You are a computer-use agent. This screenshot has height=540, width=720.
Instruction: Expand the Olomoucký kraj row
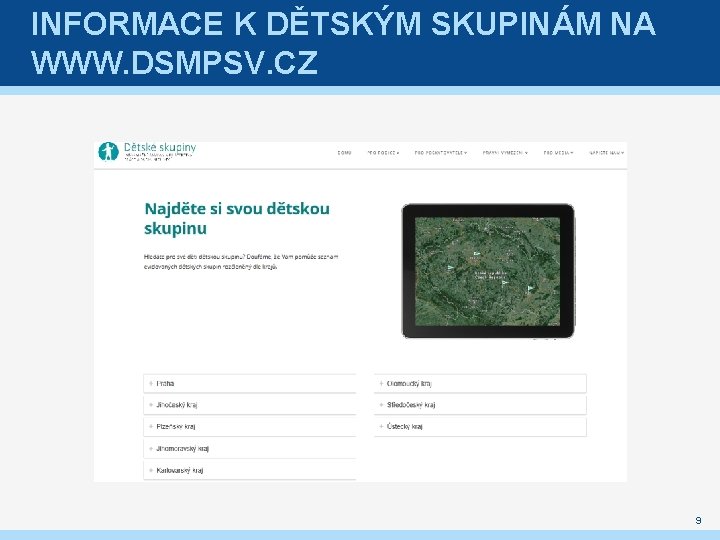(480, 383)
